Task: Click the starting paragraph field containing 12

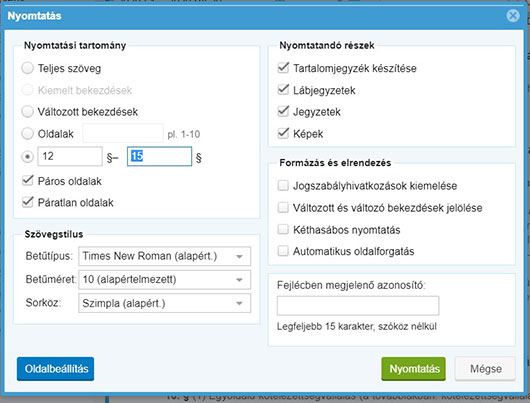Action: tap(70, 156)
